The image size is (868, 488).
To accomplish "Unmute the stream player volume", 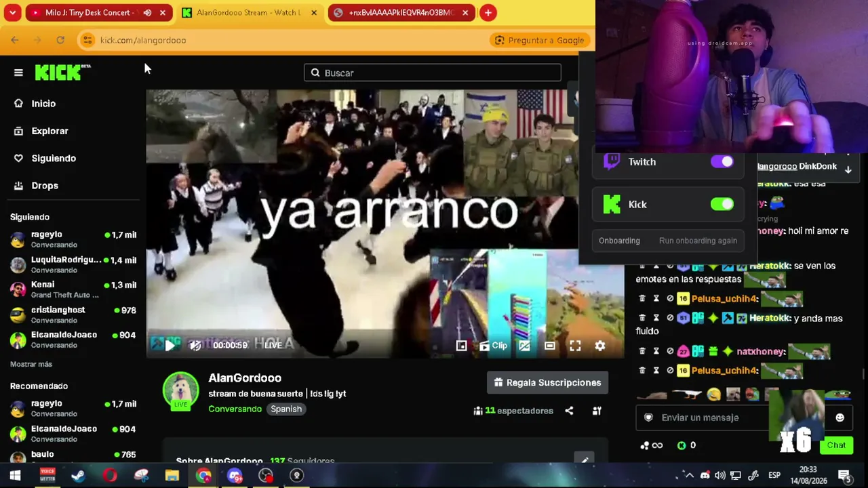I will 195,345.
